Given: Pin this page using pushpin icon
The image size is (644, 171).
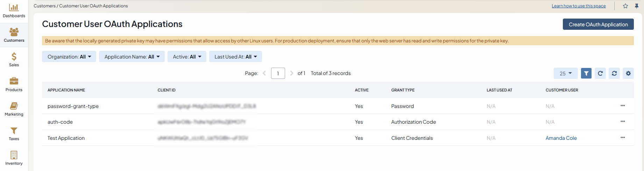Looking at the screenshot, I should [x=637, y=6].
